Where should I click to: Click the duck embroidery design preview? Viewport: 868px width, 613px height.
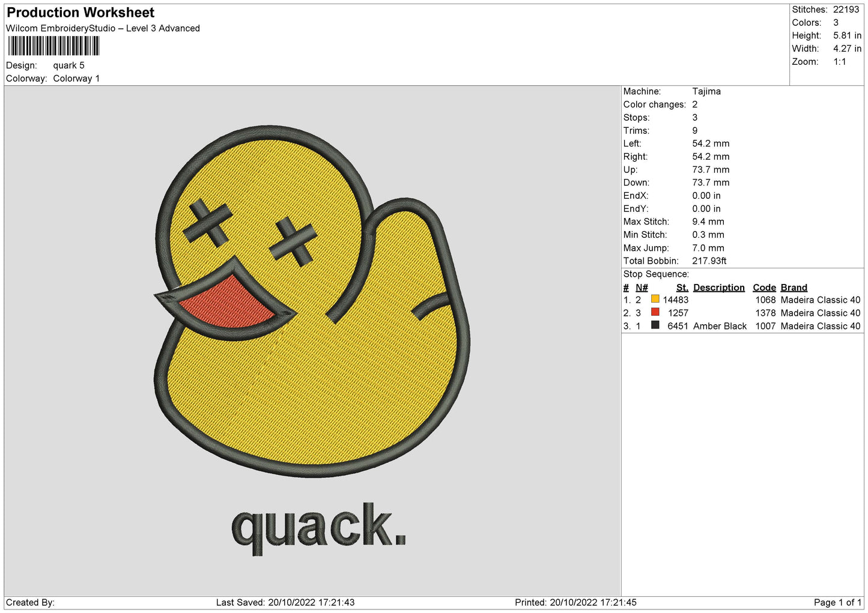tap(312, 301)
